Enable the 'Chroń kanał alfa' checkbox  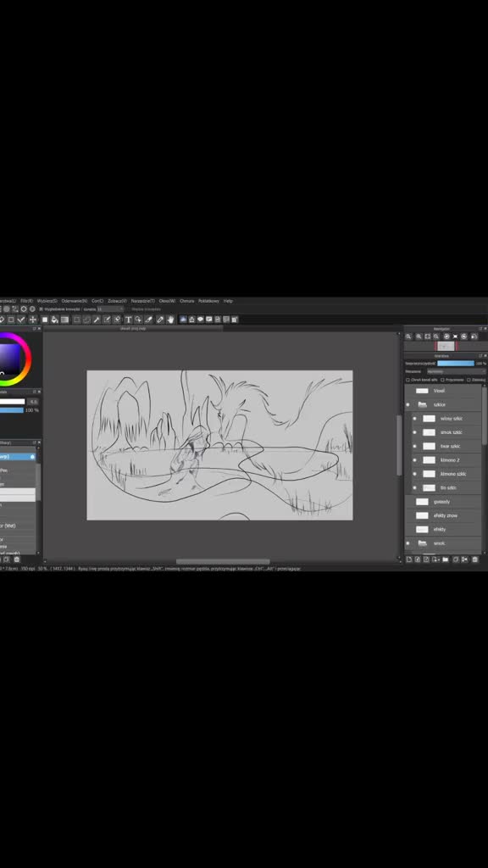[x=408, y=380]
